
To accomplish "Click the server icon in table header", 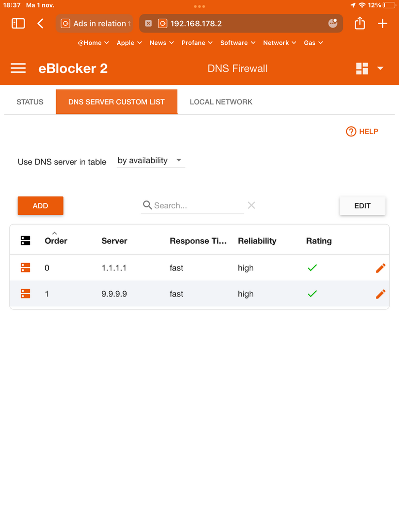I will coord(26,240).
